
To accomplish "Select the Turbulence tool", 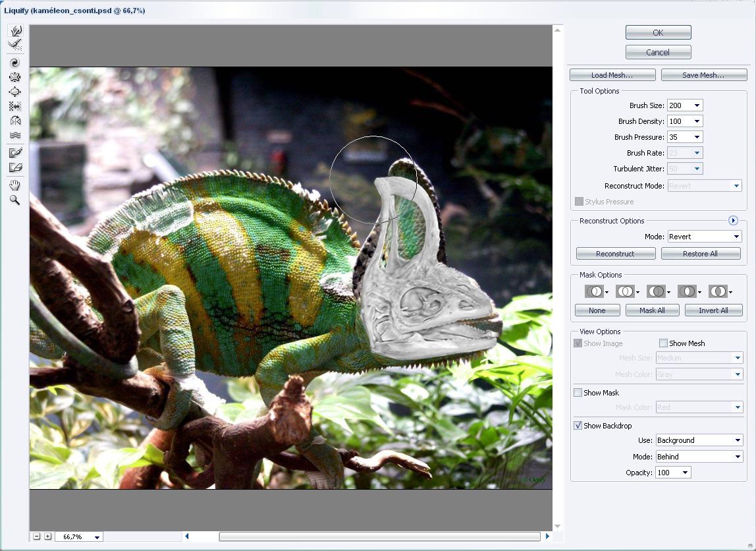I will (x=15, y=135).
